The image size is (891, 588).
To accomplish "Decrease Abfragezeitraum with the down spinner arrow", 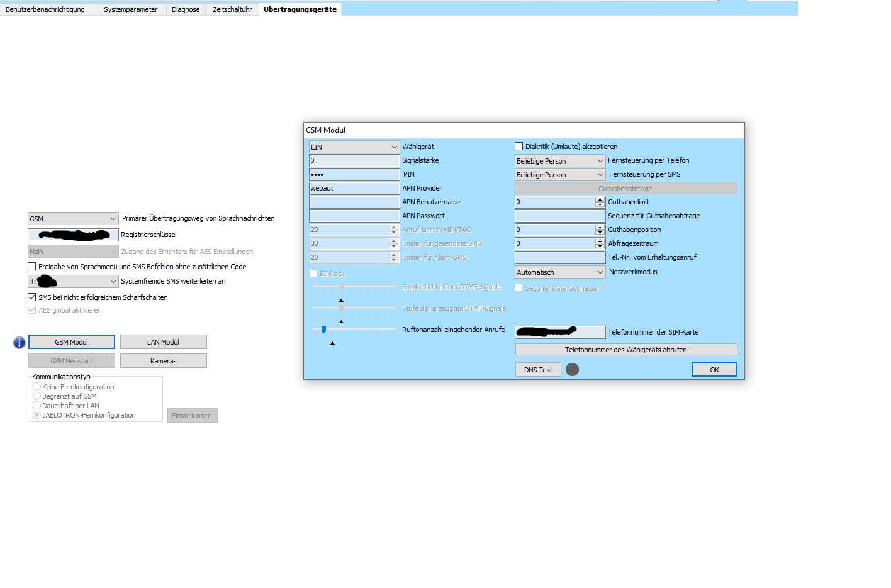I will pyautogui.click(x=600, y=247).
